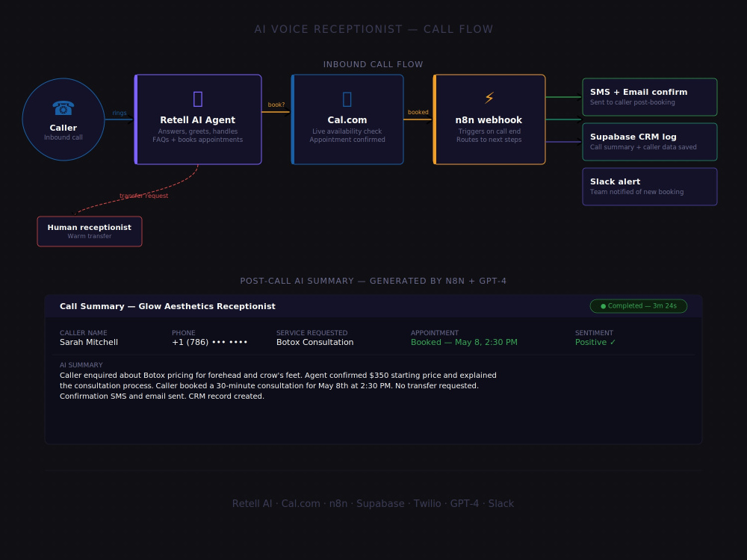Click the SENTIMENT field label
This screenshot has width=747, height=560.
pyautogui.click(x=594, y=333)
